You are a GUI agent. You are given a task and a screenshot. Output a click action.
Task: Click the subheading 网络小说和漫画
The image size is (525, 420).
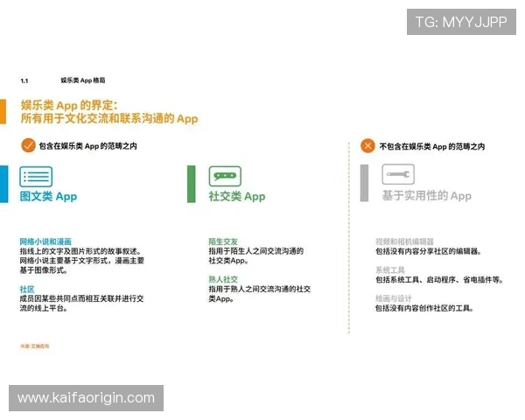pos(45,241)
